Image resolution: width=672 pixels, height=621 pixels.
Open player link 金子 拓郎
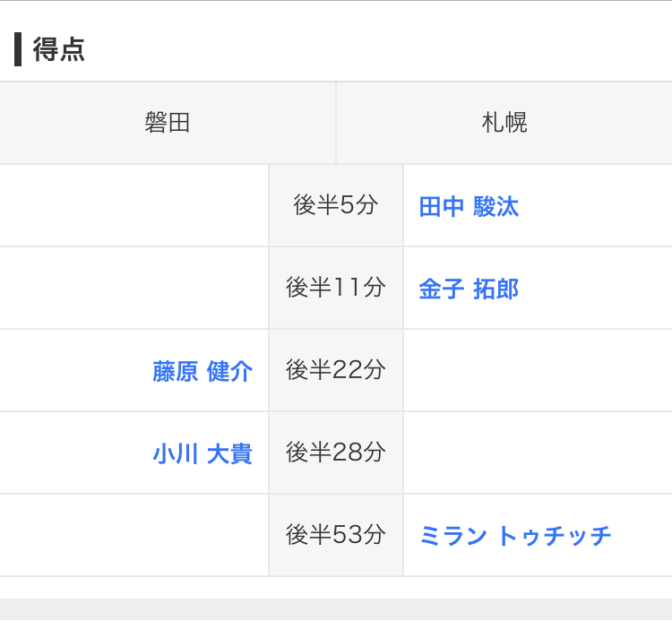[x=469, y=289]
